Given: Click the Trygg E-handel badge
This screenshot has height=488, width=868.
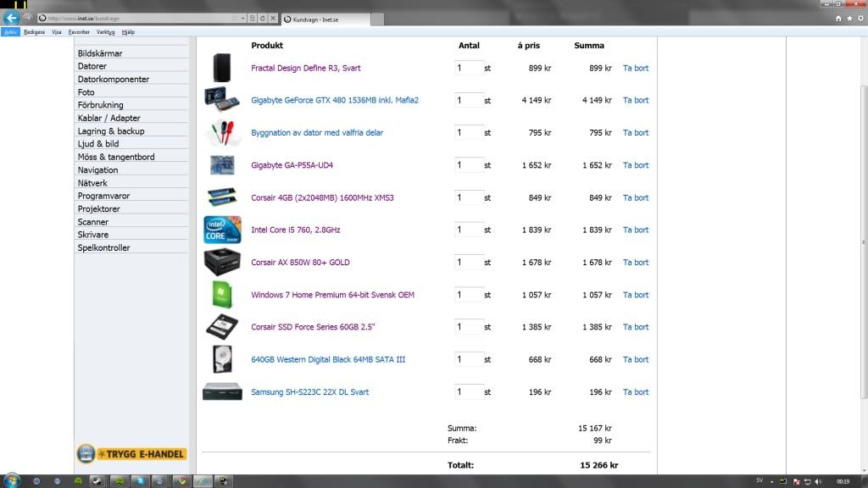Looking at the screenshot, I should tap(131, 453).
